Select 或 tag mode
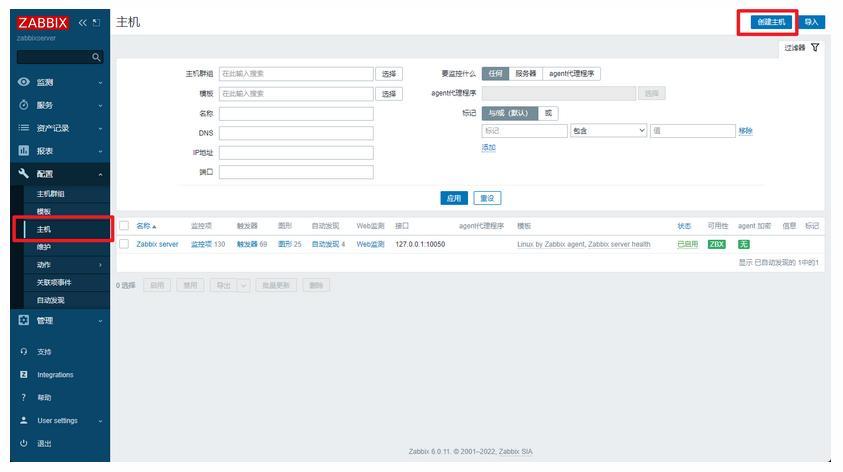 [548, 113]
